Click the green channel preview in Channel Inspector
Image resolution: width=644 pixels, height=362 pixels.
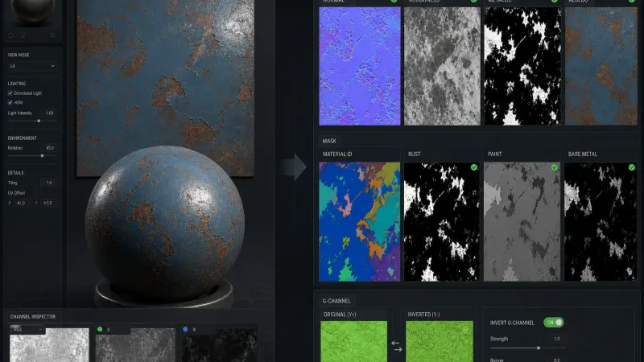135,345
